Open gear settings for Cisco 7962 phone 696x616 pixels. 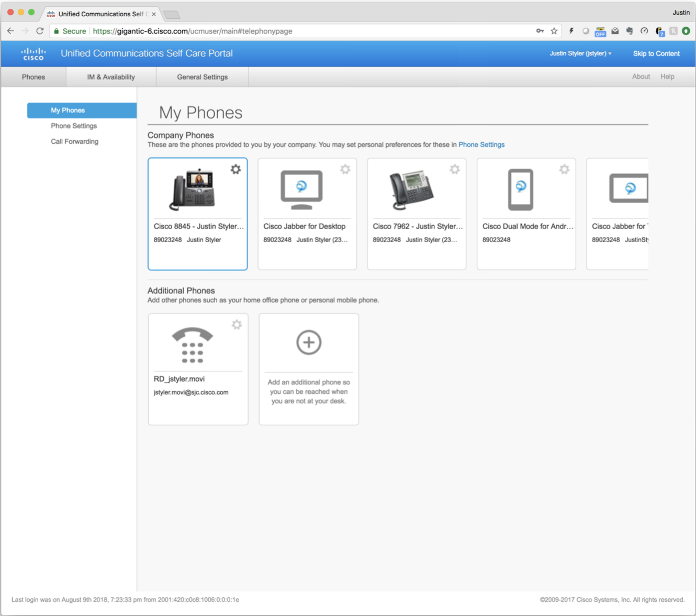455,169
